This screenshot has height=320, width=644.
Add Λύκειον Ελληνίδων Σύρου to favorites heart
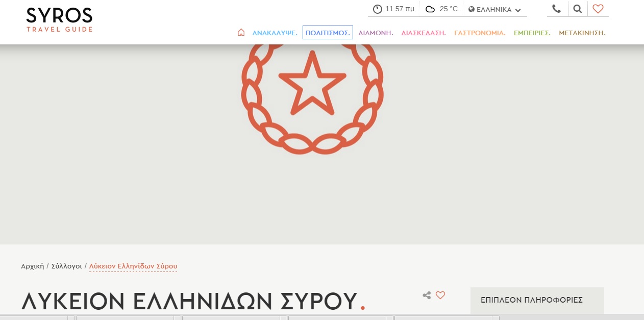pos(440,295)
